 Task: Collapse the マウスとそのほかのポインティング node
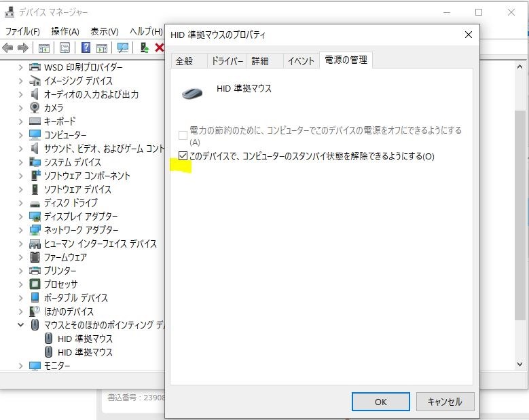point(20,324)
